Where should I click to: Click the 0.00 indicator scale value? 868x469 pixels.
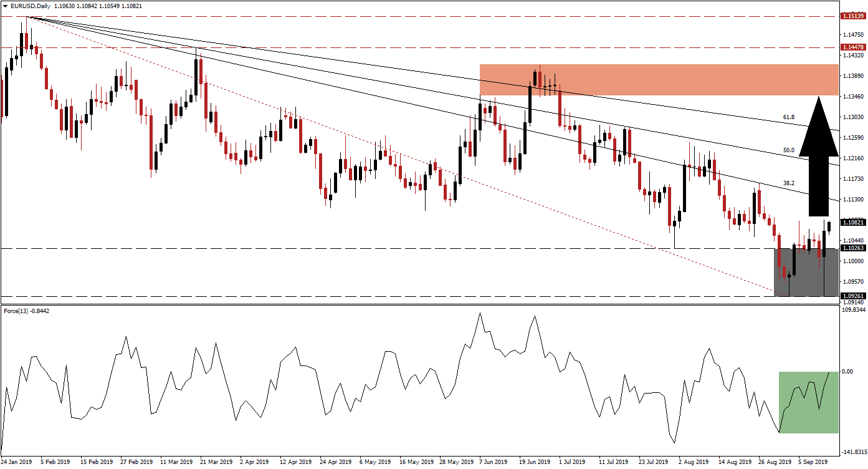click(847, 372)
